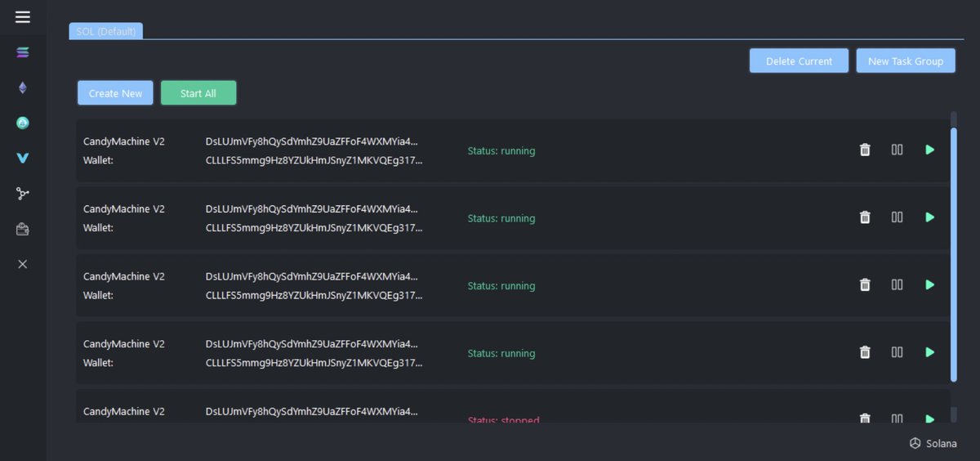
Task: Click the CLLLFS5mmg9... wallet address in the fourth row
Action: [x=314, y=363]
